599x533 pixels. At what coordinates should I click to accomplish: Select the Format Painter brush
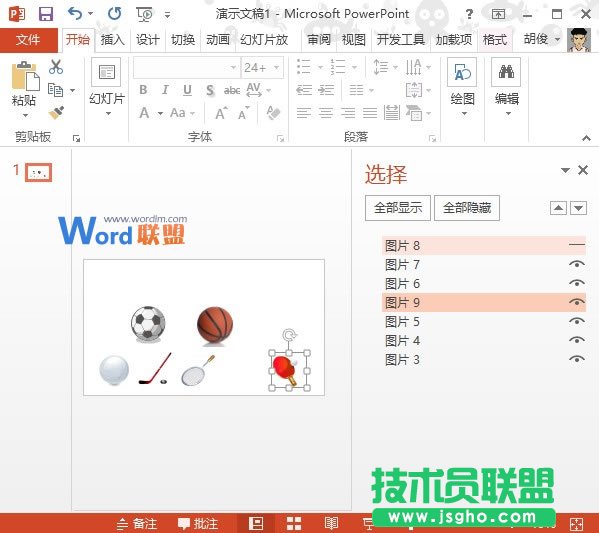click(56, 112)
